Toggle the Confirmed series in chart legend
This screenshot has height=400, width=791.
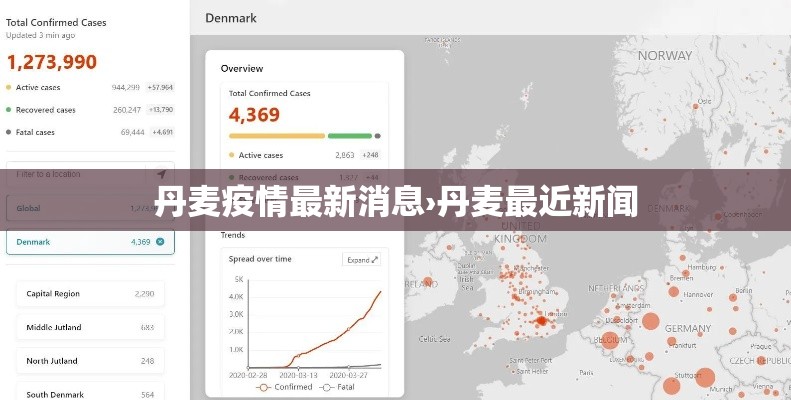(284, 387)
